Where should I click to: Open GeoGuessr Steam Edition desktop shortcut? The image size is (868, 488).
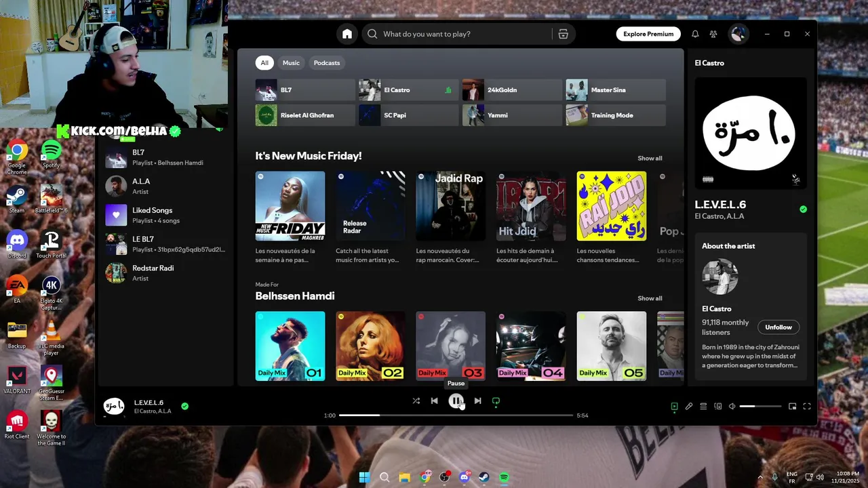pyautogui.click(x=52, y=383)
